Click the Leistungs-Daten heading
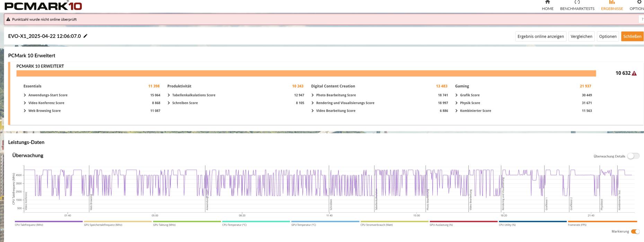 26,142
